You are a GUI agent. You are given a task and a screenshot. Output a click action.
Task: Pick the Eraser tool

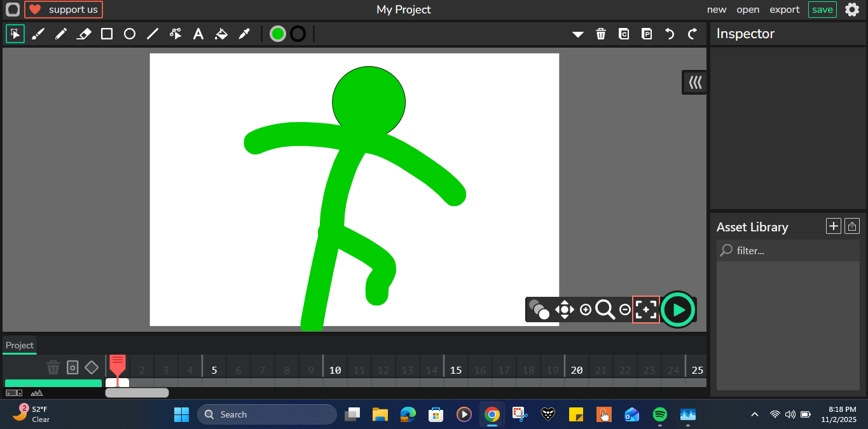(84, 34)
